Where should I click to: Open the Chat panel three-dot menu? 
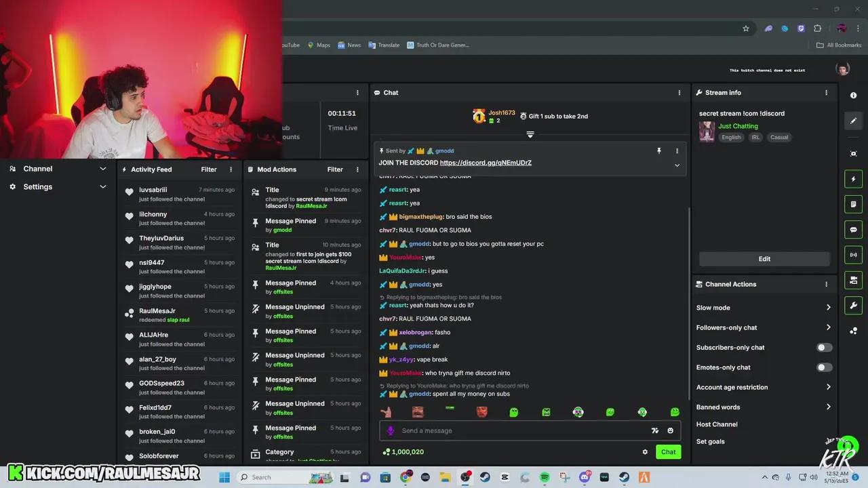(x=679, y=93)
